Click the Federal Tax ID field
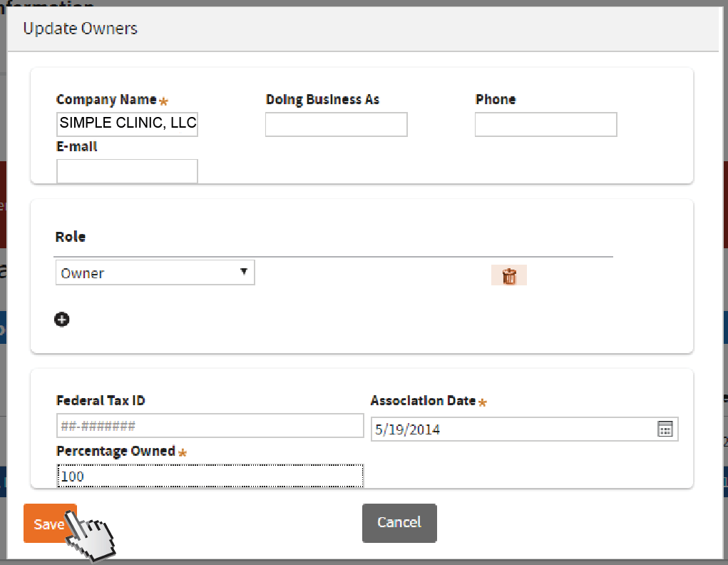728x565 pixels. point(210,426)
